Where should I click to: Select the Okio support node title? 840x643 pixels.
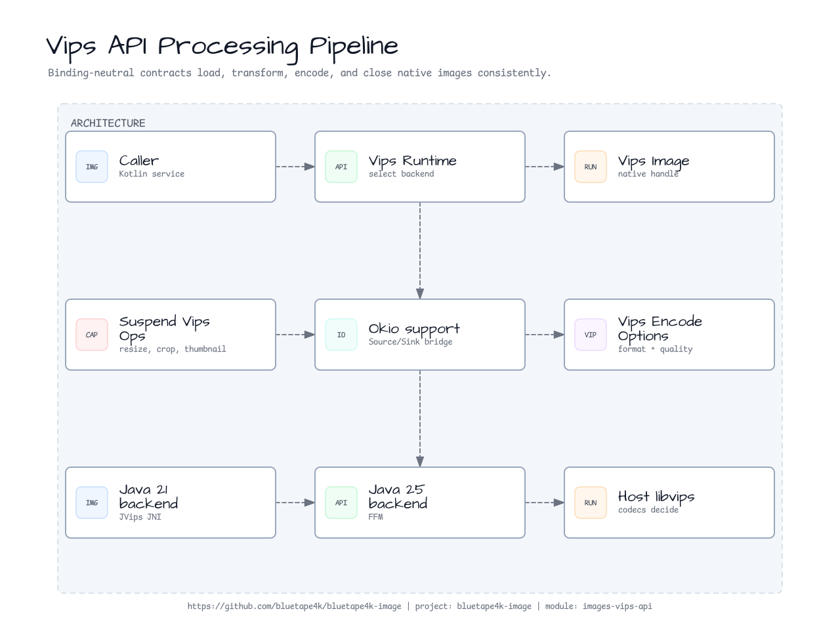414,329
